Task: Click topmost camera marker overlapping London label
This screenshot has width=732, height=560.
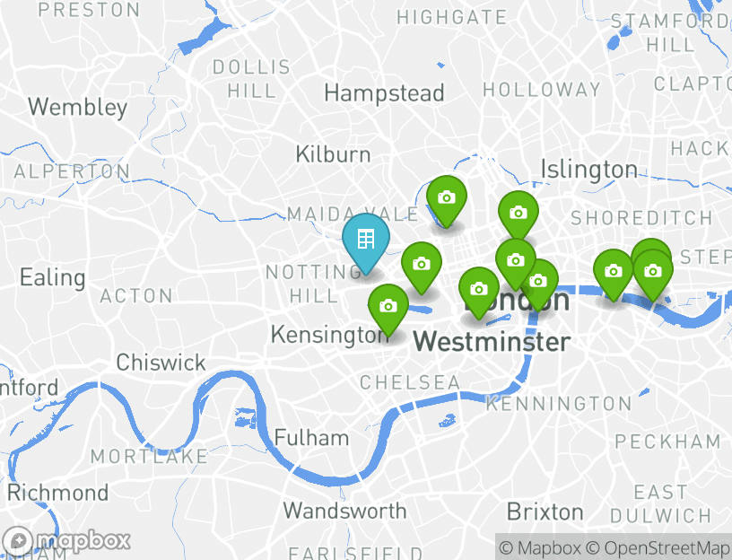Action: click(x=516, y=262)
